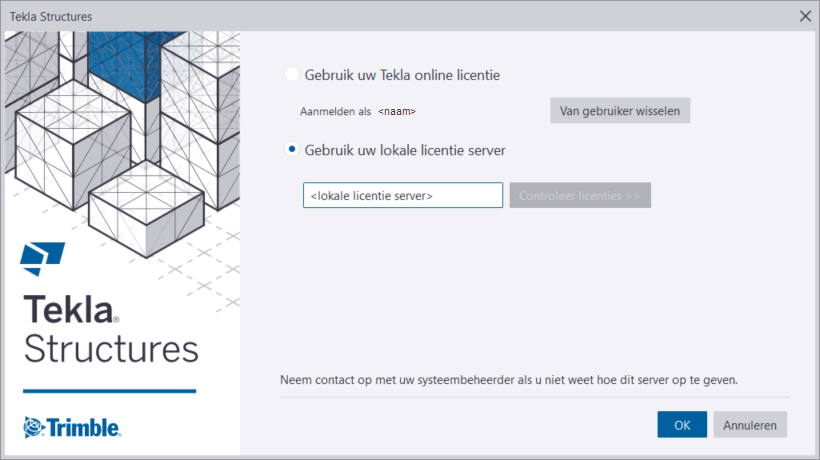Click the 'Aanmelden als' label
The image size is (820, 460).
pos(335,111)
